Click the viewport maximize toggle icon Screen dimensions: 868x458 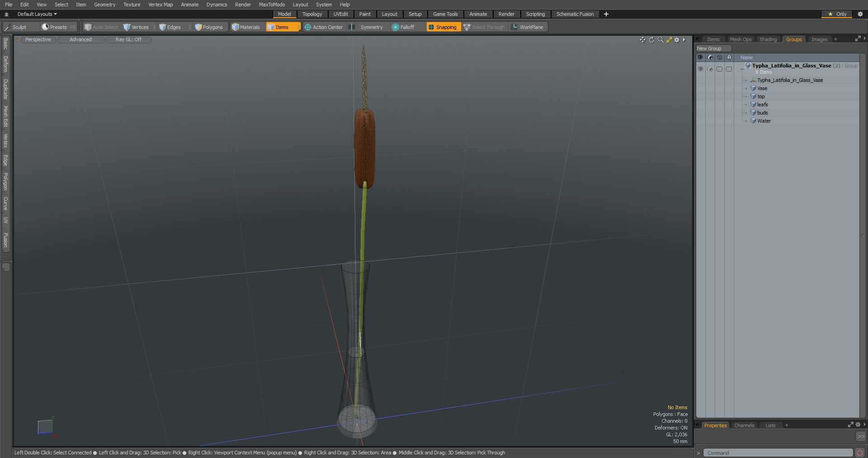pos(669,40)
